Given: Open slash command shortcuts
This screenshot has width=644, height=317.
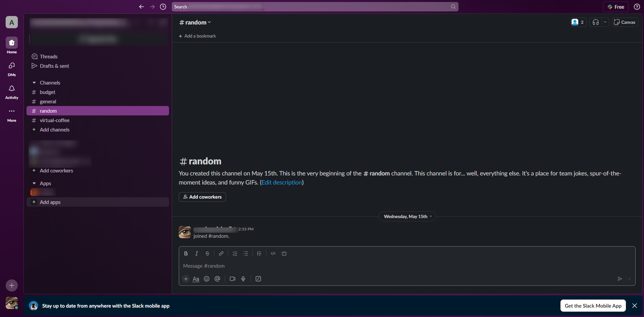Looking at the screenshot, I should tap(258, 279).
